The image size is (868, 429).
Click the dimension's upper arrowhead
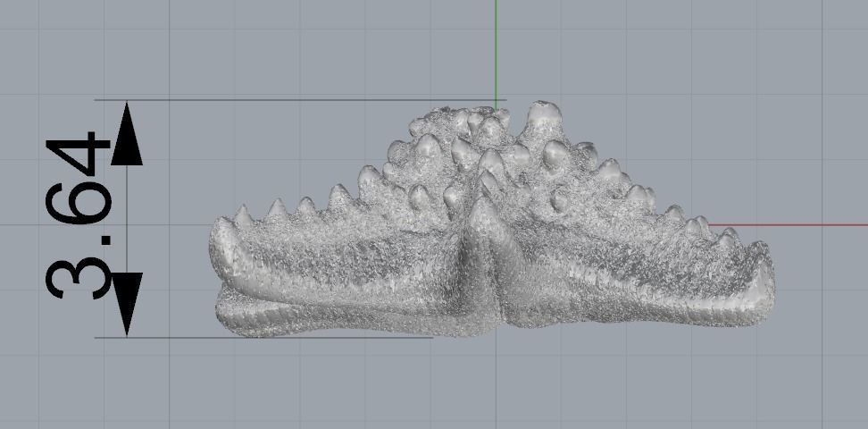tap(127, 133)
